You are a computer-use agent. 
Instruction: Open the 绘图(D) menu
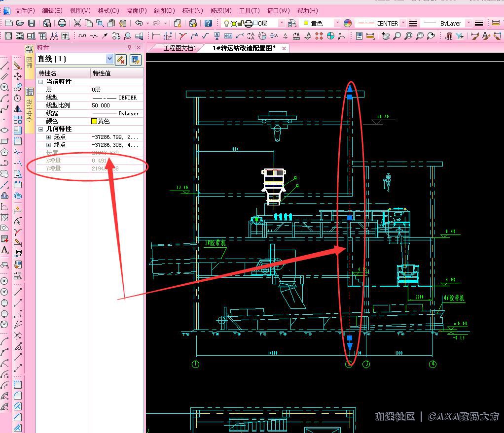coord(164,10)
